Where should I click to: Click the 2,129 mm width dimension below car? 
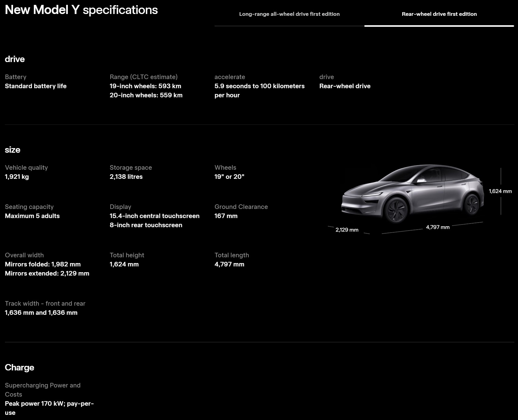347,230
